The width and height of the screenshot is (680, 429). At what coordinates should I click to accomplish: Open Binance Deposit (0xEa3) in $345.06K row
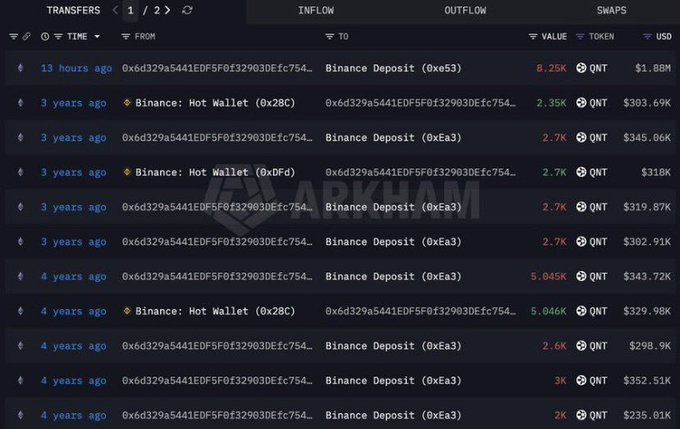coord(393,138)
